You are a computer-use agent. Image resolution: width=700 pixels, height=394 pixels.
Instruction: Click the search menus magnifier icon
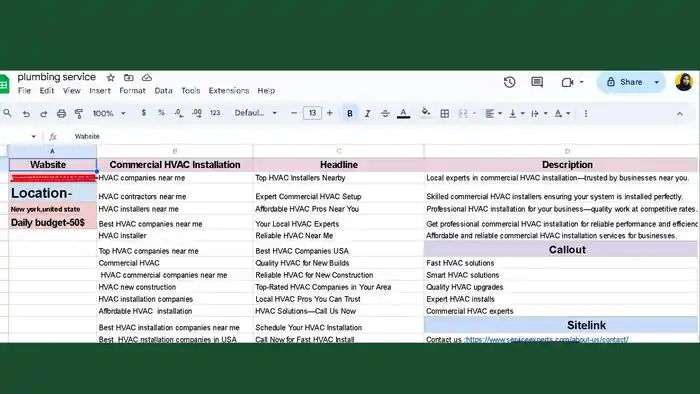click(8, 113)
